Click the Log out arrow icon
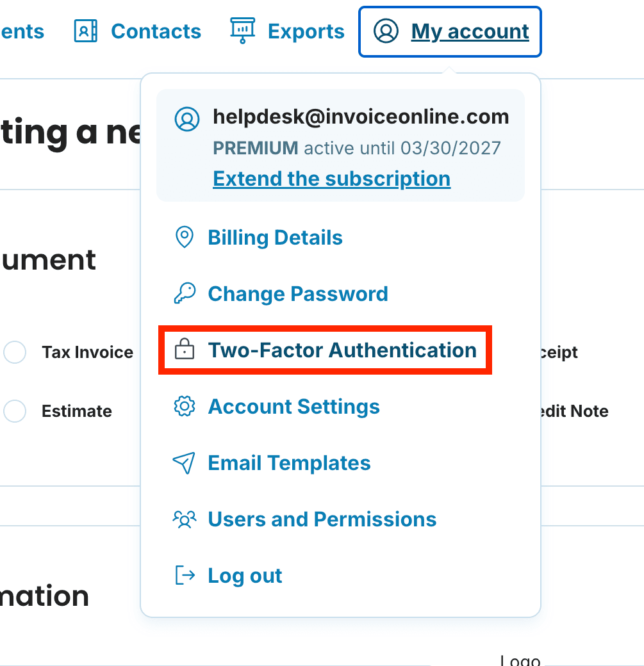 (x=185, y=576)
